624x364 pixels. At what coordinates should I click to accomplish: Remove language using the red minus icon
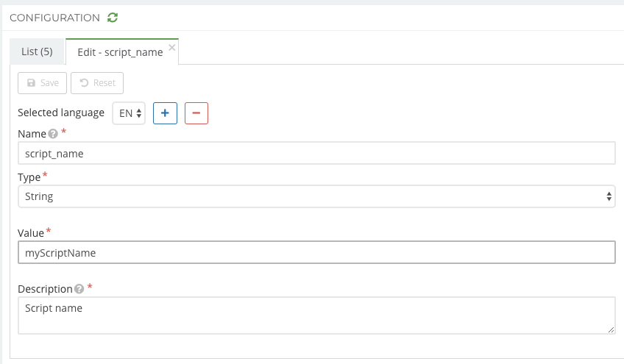coord(196,113)
